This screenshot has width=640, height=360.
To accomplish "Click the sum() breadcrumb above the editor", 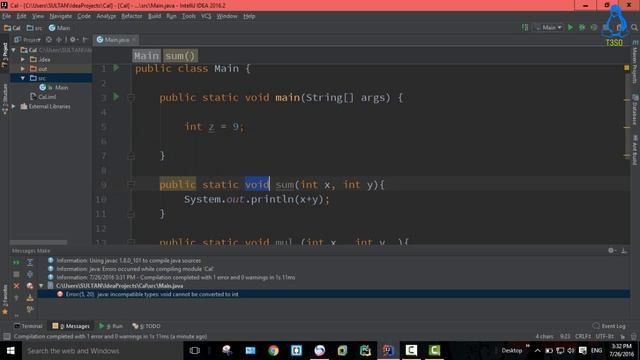I will click(x=180, y=56).
